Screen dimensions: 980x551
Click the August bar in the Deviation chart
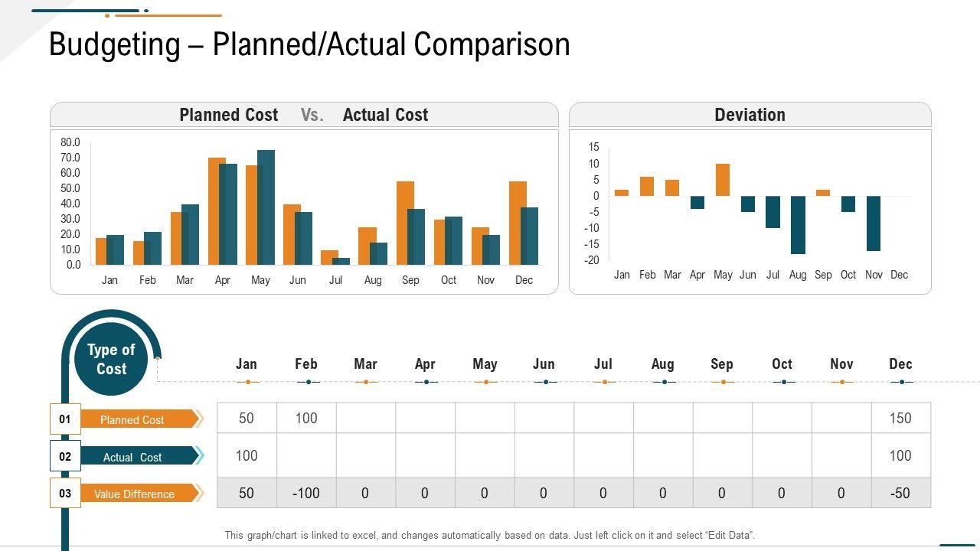[798, 224]
